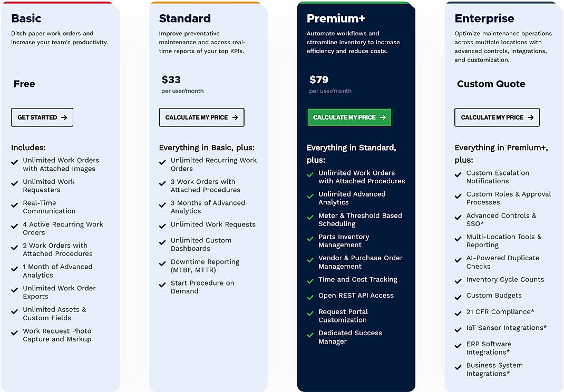Click the Enterprise plan title
The width and height of the screenshot is (564, 392).
(484, 18)
